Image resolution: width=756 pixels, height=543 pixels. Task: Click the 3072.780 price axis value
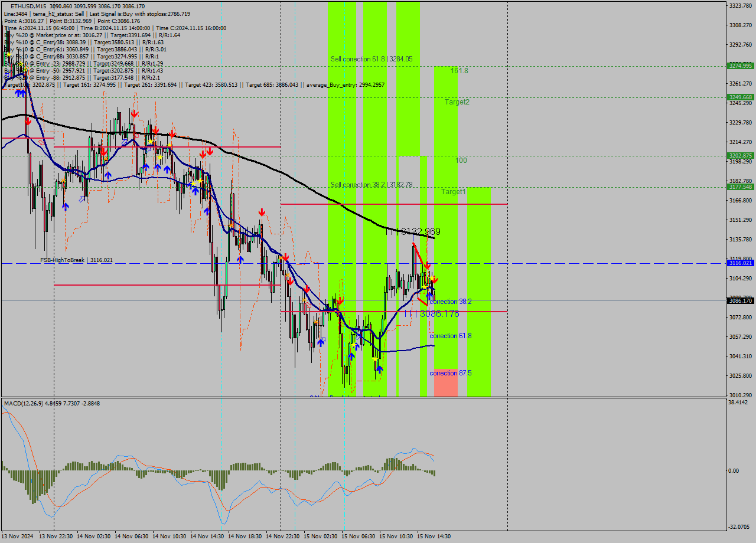click(741, 317)
